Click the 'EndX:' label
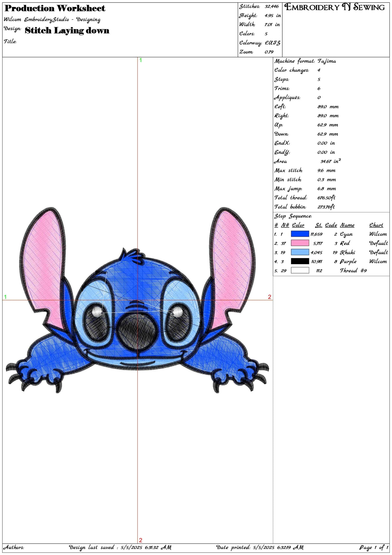Image resolution: width=392 pixels, height=555 pixels. click(x=282, y=143)
